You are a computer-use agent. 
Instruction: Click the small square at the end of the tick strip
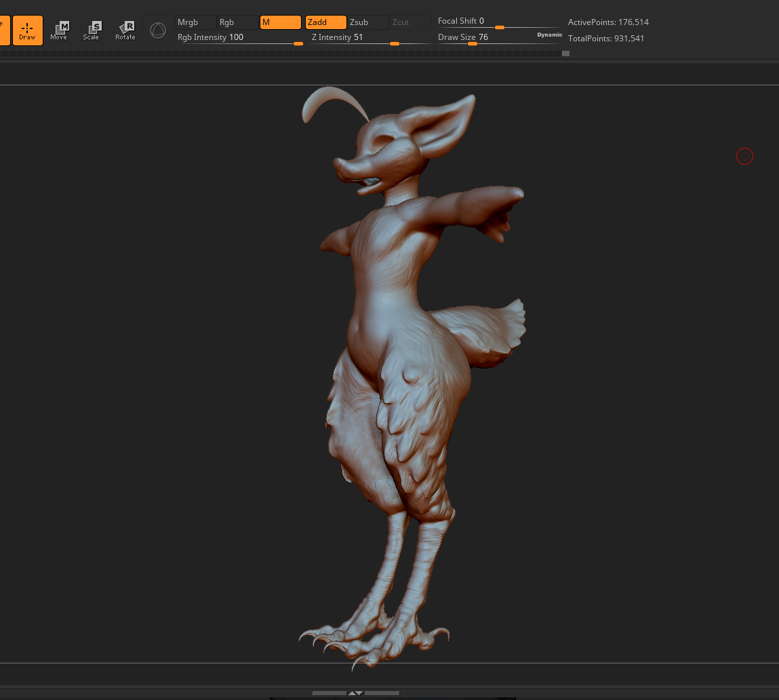[x=565, y=54]
